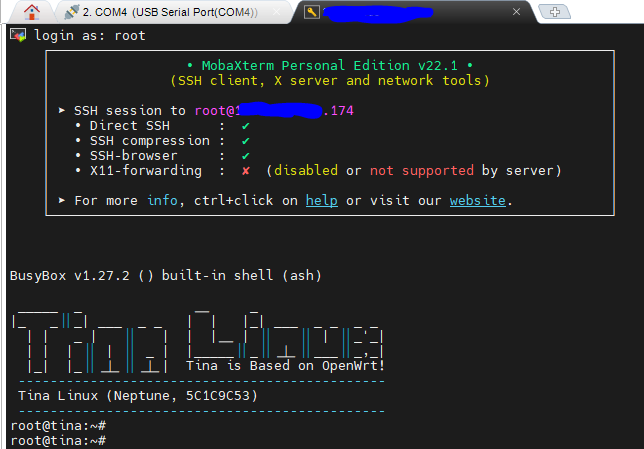
Task: Click the 'not supported' red text
Action: [422, 170]
